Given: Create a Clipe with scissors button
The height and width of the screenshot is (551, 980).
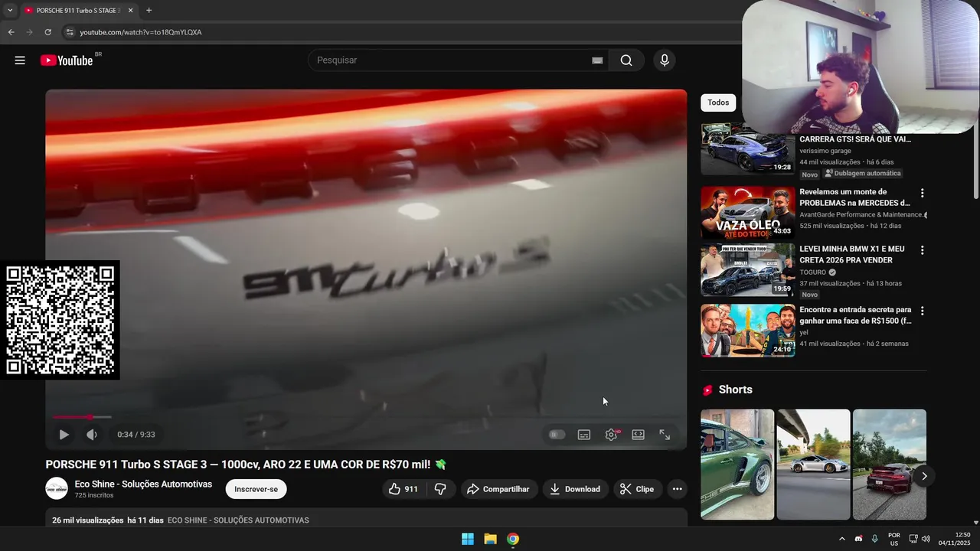Looking at the screenshot, I should pyautogui.click(x=637, y=489).
